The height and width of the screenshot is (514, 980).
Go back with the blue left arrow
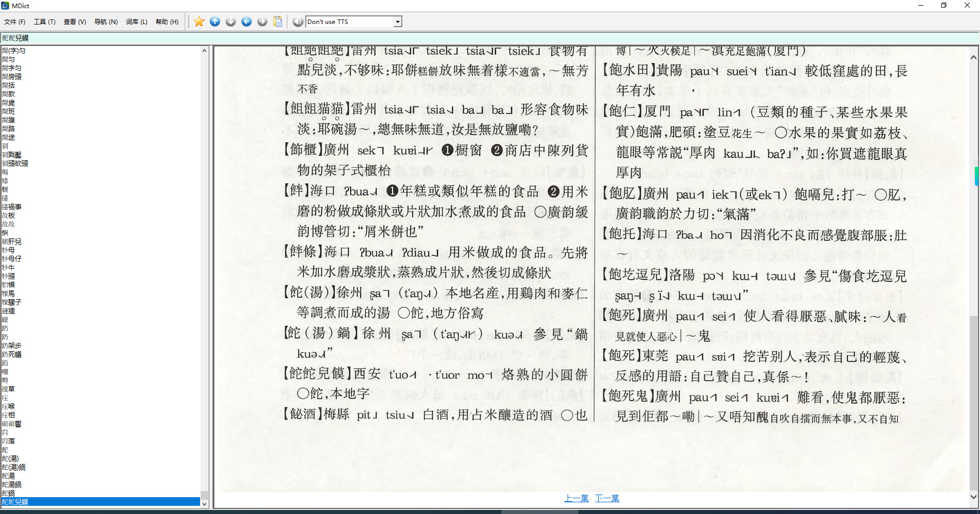click(247, 21)
